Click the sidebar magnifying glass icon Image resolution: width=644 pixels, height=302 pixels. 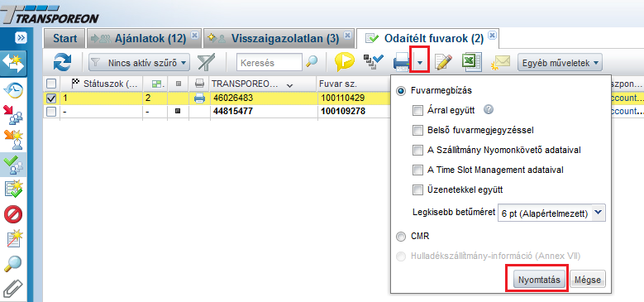tap(13, 264)
